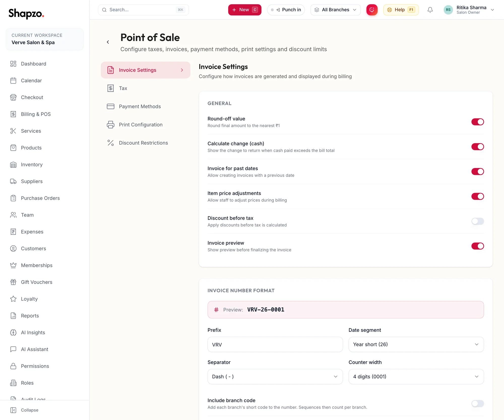Click the Products bag icon
504x420 pixels.
(x=13, y=148)
